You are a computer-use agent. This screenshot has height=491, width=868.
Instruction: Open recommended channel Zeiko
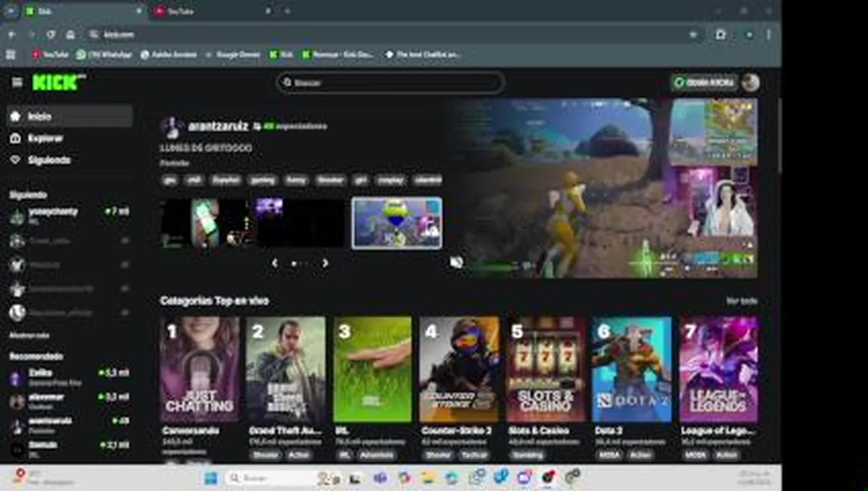click(x=69, y=377)
